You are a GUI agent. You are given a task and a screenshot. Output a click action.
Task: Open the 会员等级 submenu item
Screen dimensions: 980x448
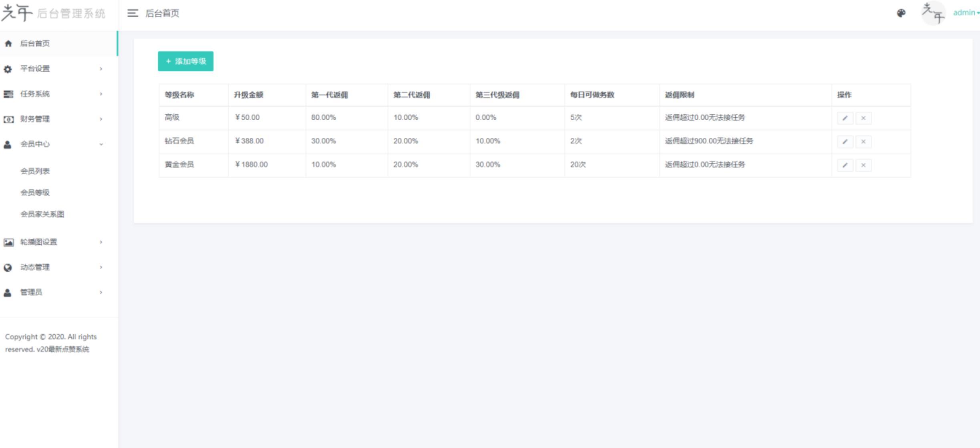click(x=35, y=193)
